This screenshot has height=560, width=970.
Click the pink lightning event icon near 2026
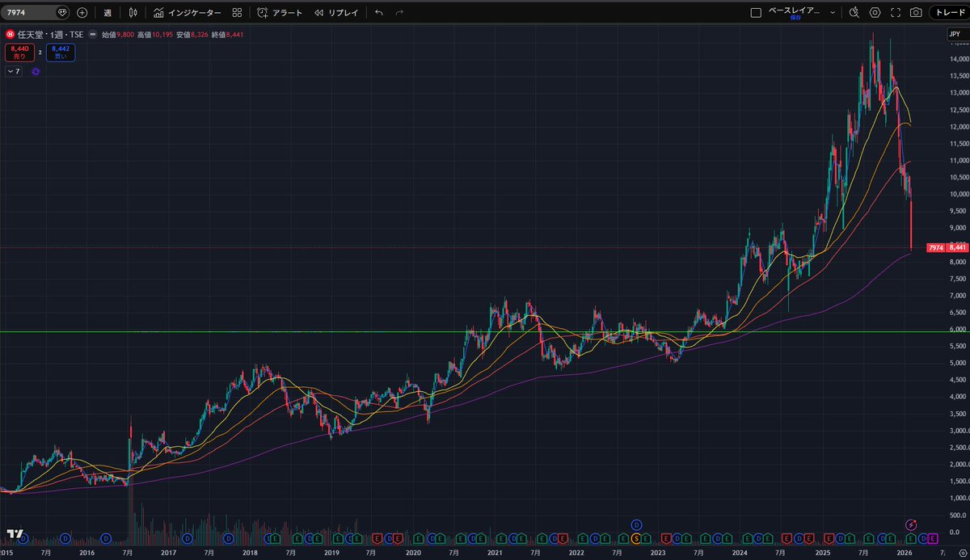pos(911,525)
